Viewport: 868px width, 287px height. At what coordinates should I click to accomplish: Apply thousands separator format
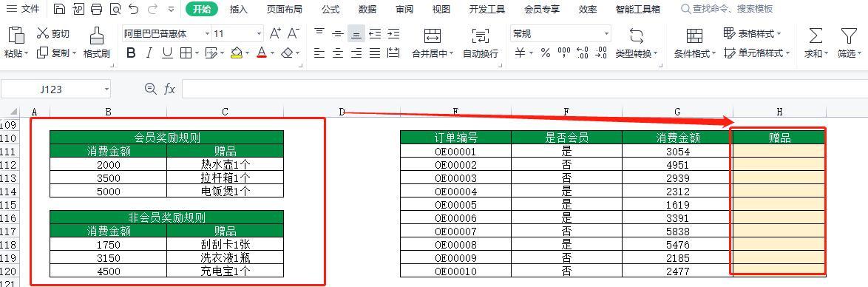point(563,53)
